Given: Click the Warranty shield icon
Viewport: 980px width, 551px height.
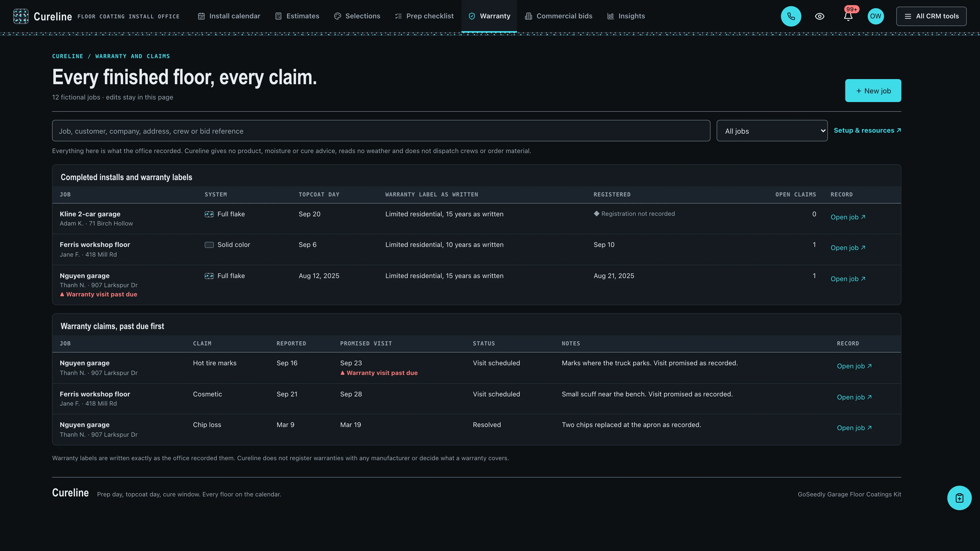Looking at the screenshot, I should [x=472, y=16].
